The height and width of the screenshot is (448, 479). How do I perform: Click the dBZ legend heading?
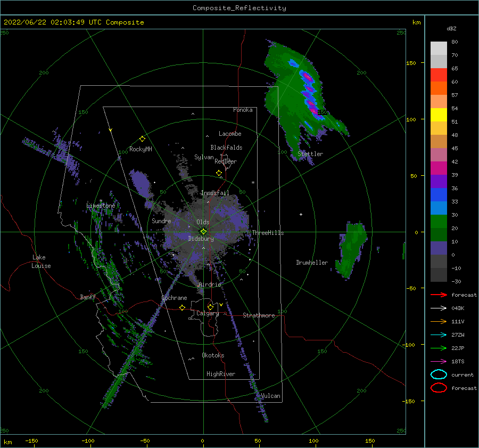451,28
